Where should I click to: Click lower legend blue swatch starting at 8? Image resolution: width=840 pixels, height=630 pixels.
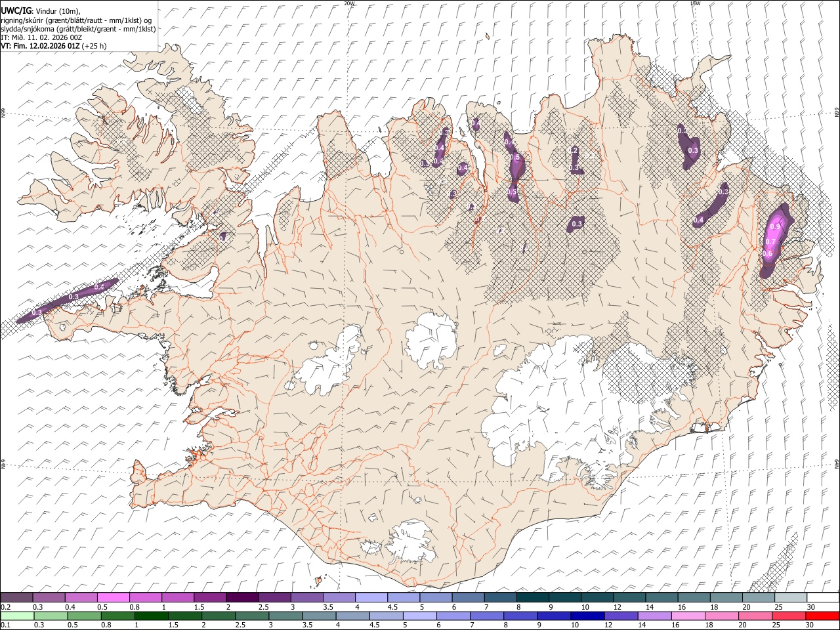coord(520,616)
